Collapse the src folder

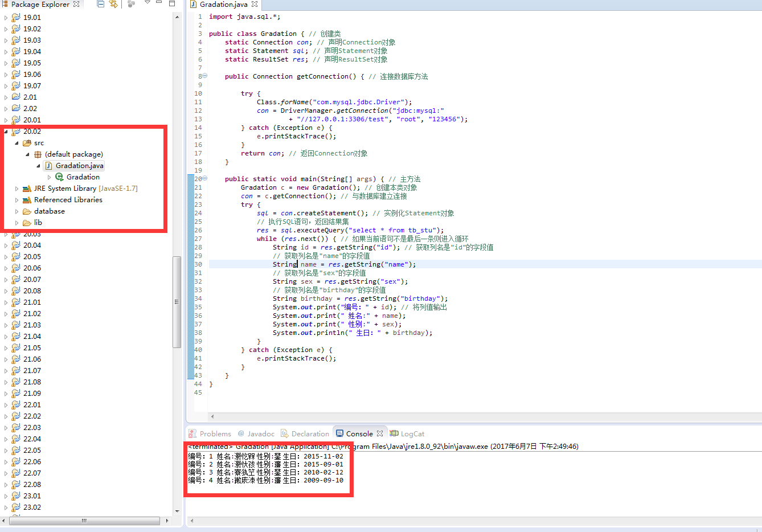click(x=17, y=143)
